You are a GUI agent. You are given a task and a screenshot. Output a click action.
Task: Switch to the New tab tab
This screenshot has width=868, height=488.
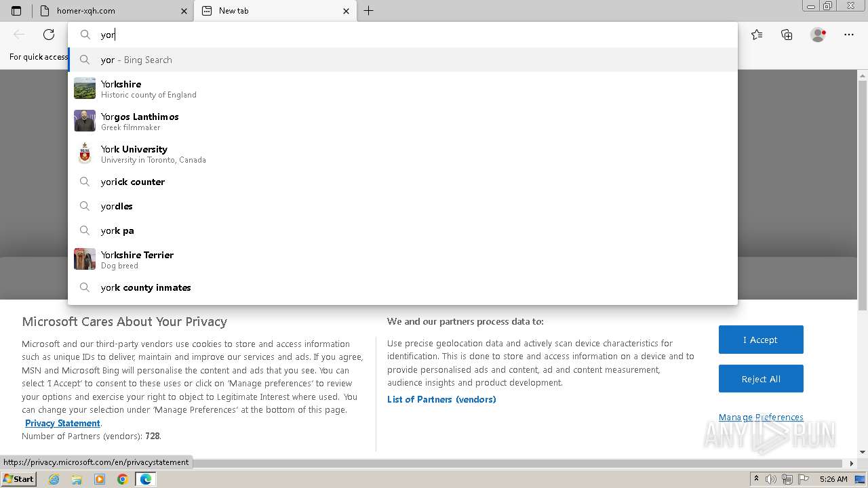(x=275, y=11)
